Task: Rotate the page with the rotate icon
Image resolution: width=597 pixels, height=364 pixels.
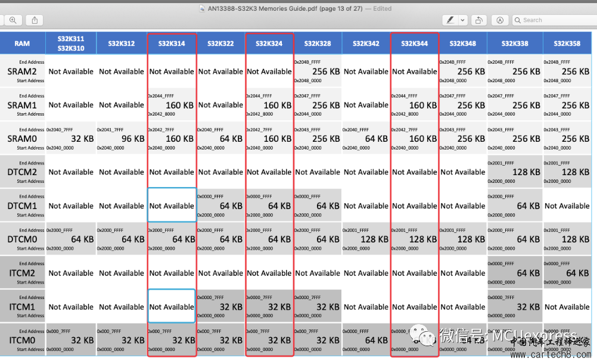Action: [479, 20]
